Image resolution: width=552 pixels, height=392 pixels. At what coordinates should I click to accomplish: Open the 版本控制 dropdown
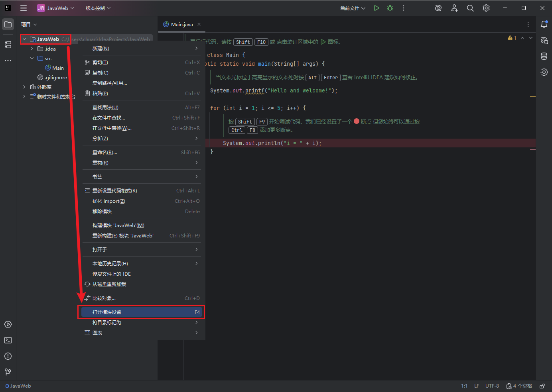tap(98, 8)
